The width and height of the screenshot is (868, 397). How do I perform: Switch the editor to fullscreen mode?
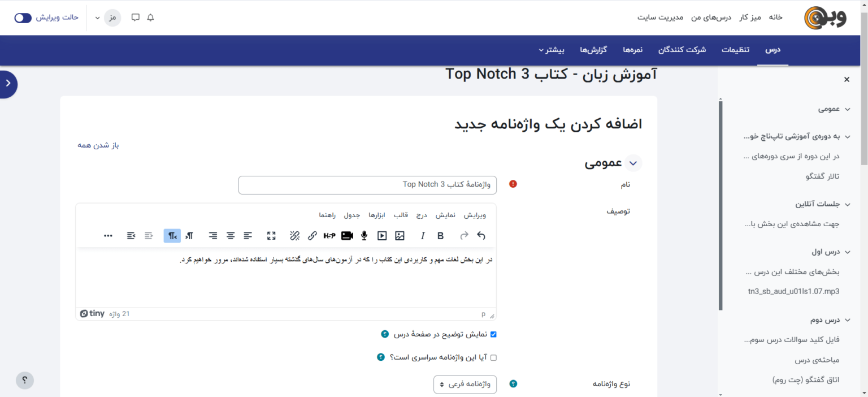click(271, 236)
